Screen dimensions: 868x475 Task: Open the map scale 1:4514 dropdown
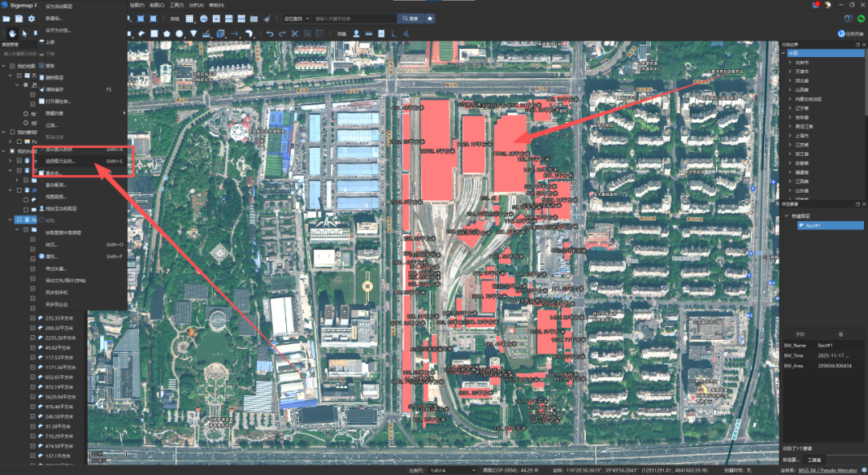click(x=452, y=470)
